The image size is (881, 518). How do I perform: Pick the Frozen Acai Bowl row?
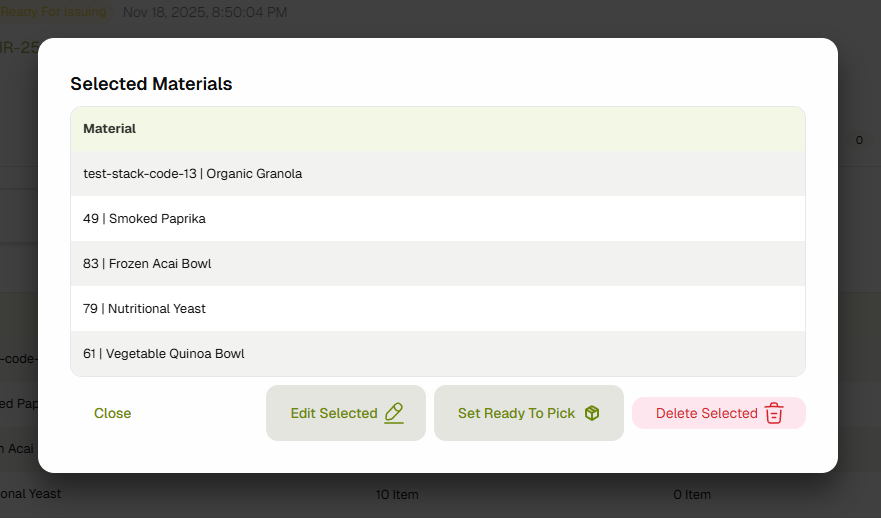pyautogui.click(x=147, y=264)
